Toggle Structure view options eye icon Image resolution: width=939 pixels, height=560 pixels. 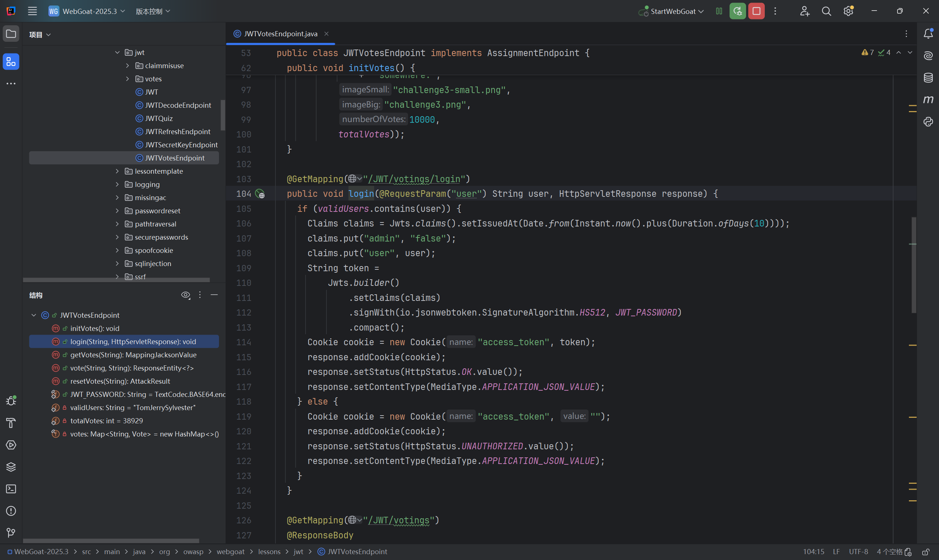[185, 295]
